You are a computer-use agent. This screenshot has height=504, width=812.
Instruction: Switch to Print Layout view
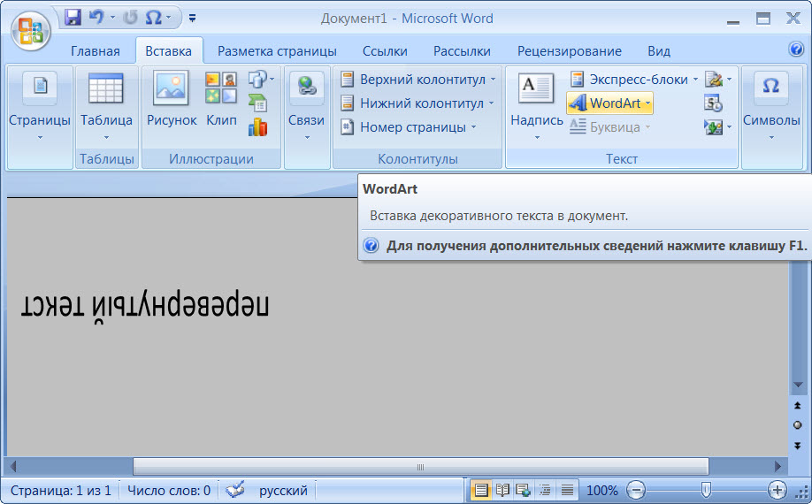coord(480,490)
